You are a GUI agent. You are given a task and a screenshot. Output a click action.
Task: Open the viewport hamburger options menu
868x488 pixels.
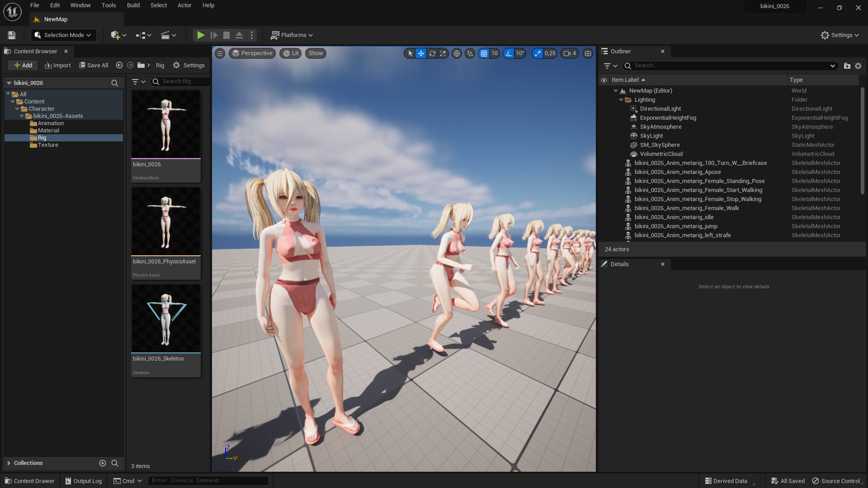click(x=220, y=53)
